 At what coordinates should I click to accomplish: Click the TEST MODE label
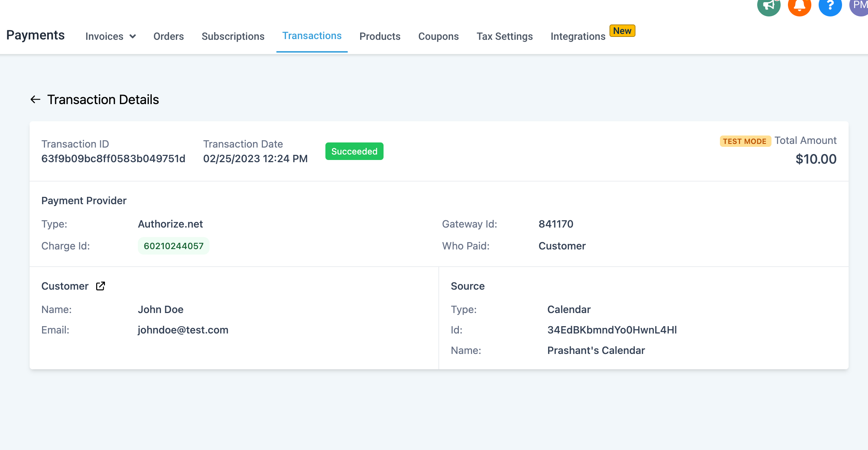[745, 141]
